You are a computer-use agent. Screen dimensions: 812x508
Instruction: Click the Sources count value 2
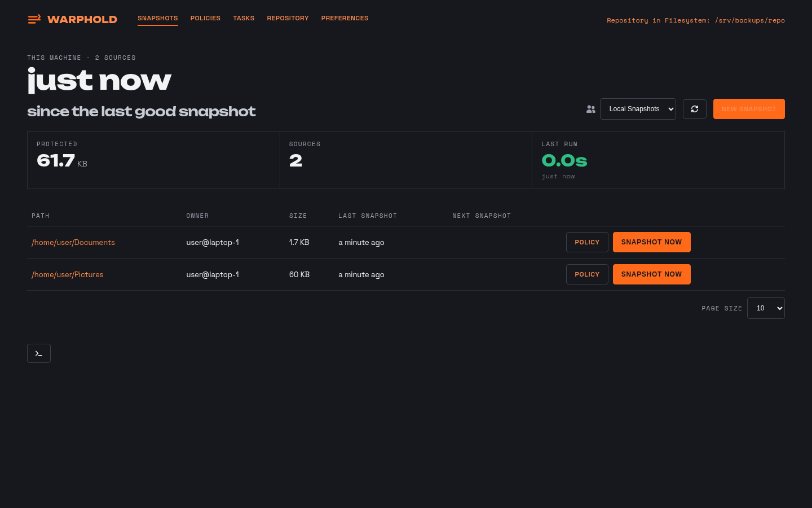296,161
